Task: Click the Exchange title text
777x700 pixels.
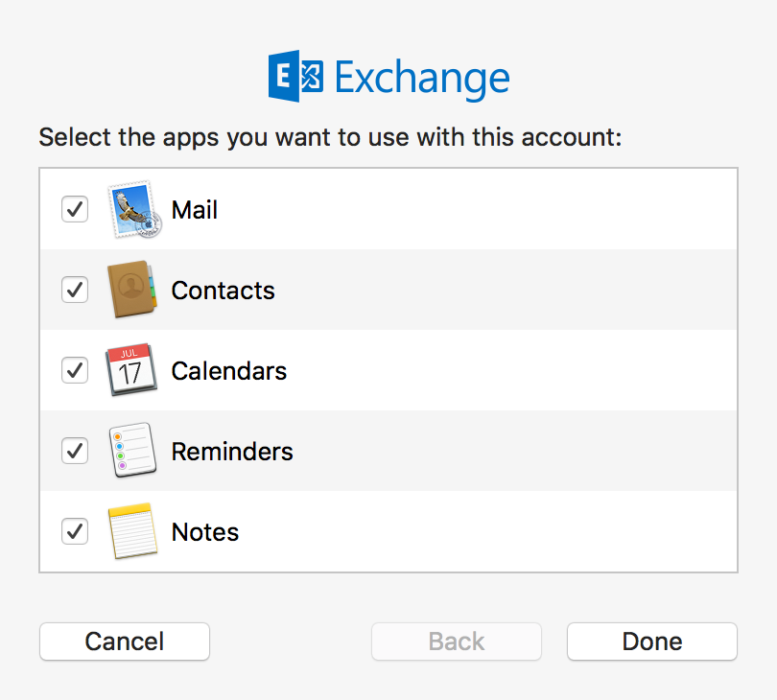Action: coord(421,79)
